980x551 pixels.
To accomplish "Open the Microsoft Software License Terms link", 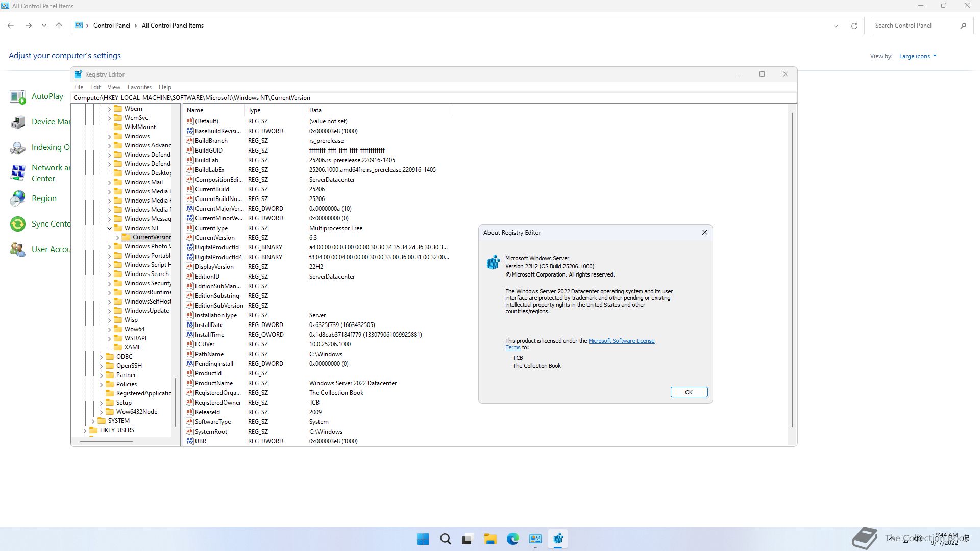I will coord(621,341).
